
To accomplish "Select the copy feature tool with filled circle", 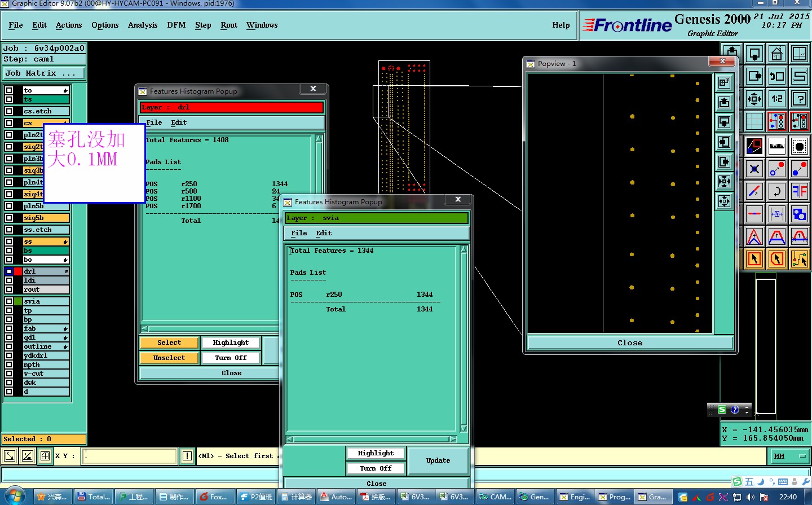I will point(800,169).
